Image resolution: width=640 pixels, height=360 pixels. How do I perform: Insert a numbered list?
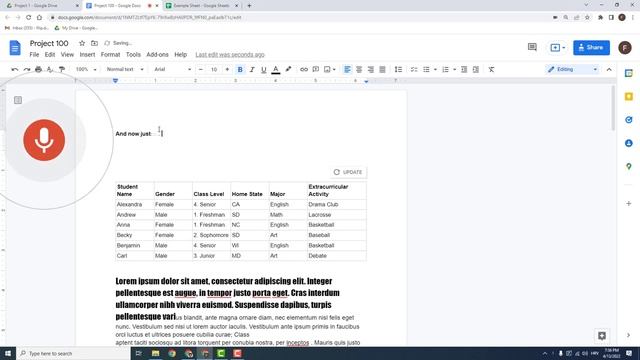[x=445, y=69]
